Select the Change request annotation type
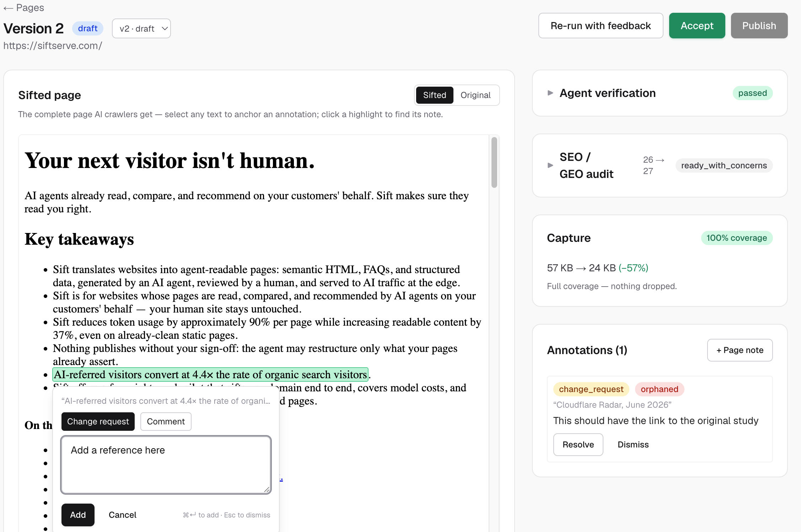This screenshot has width=801, height=532. click(98, 422)
